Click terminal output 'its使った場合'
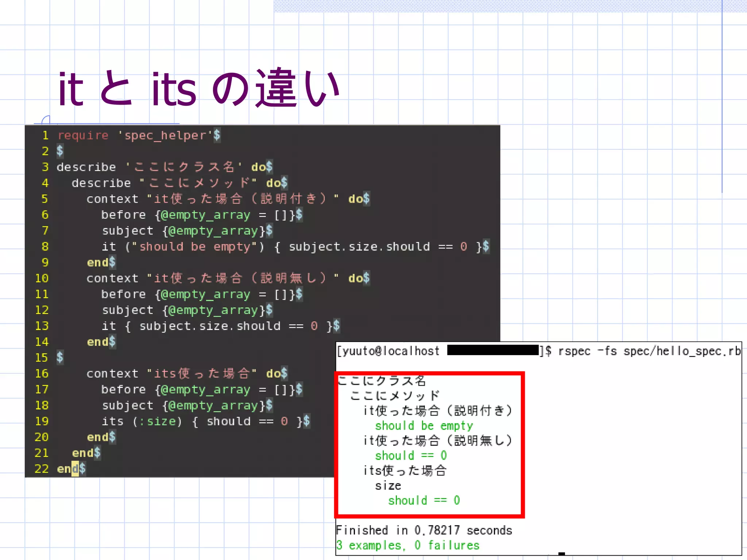 point(405,471)
